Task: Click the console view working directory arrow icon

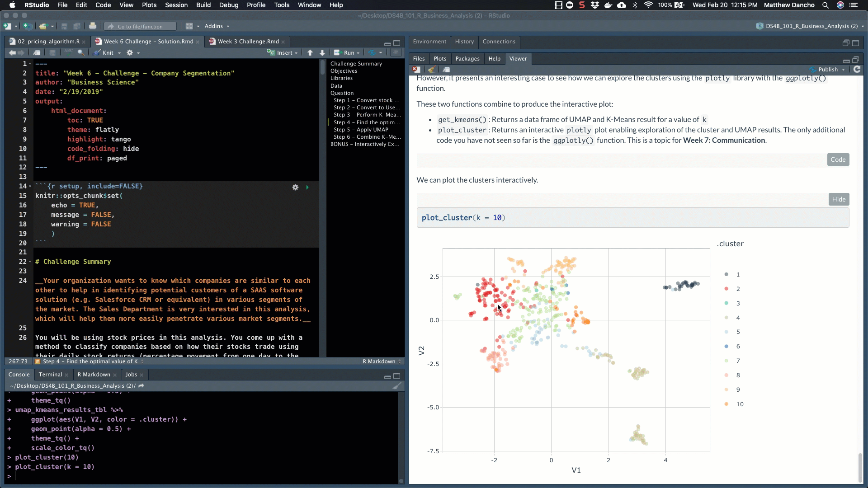Action: click(141, 386)
